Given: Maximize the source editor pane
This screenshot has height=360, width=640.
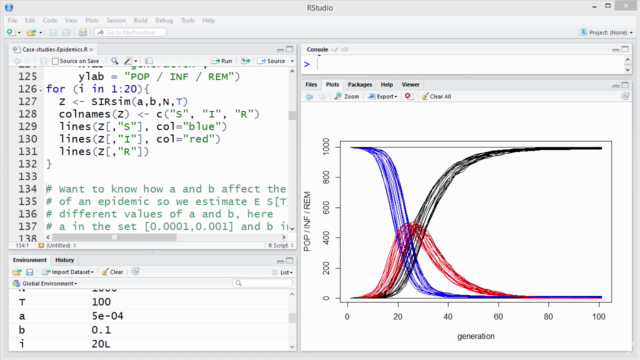Looking at the screenshot, I should tap(289, 49).
